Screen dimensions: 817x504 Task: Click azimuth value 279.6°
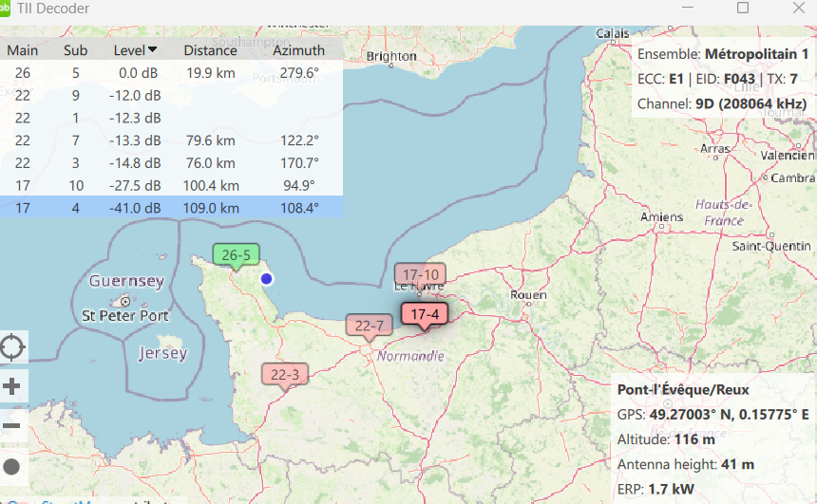(299, 73)
